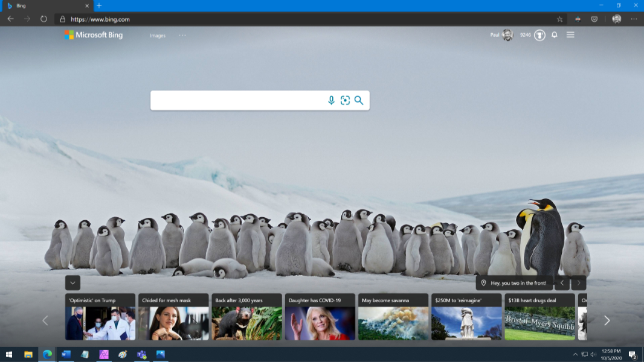Click the masked-character extension icon in toolbar
Viewport: 644px width, 362px height.
(x=578, y=19)
